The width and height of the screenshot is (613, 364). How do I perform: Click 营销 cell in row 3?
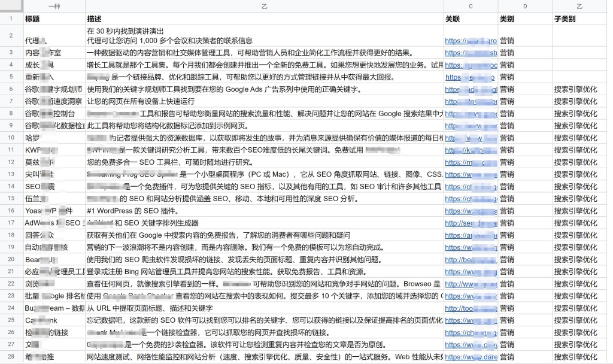pyautogui.click(x=525, y=53)
